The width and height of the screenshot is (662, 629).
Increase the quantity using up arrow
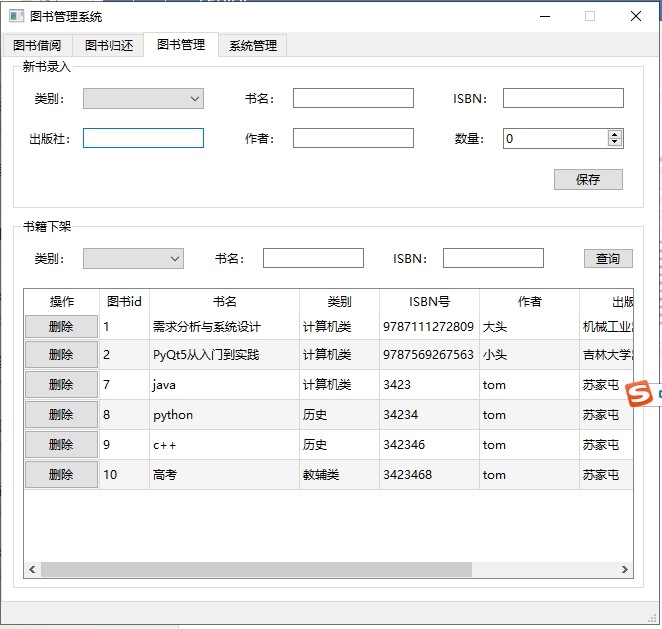coord(614,134)
